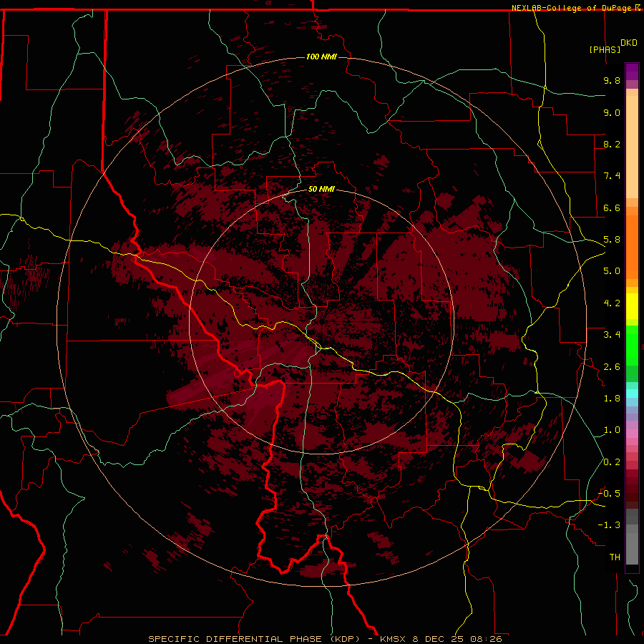This screenshot has height=644, width=644.
Task: Click the 5.0 value on the scale
Action: [612, 271]
